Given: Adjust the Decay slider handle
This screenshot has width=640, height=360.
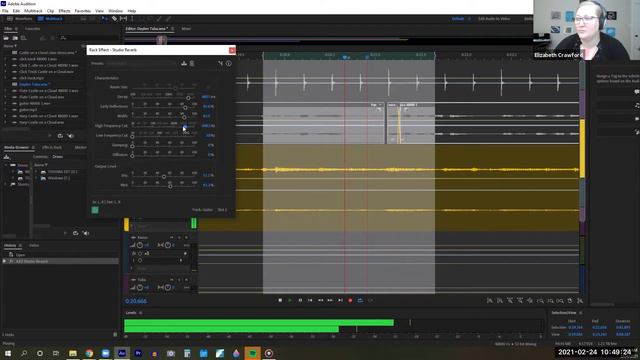Looking at the screenshot, I should [188, 98].
